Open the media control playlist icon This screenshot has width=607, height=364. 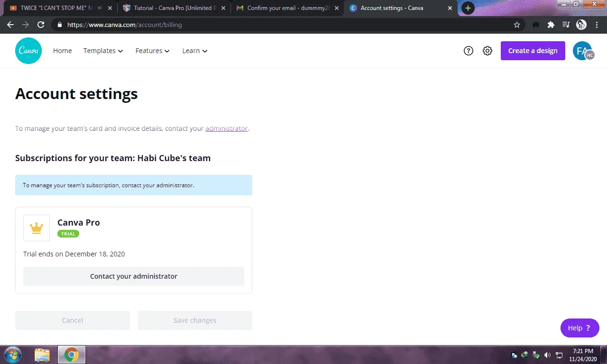click(x=566, y=25)
